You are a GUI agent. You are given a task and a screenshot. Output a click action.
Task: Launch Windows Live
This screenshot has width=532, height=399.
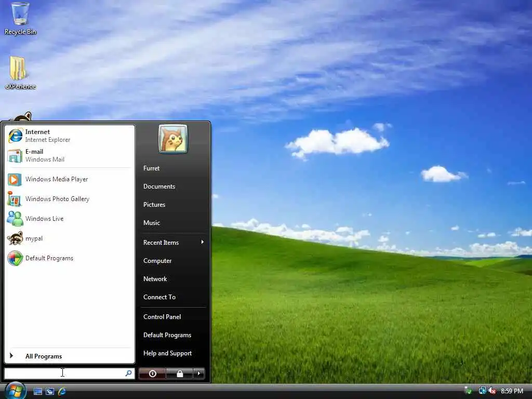click(70, 219)
